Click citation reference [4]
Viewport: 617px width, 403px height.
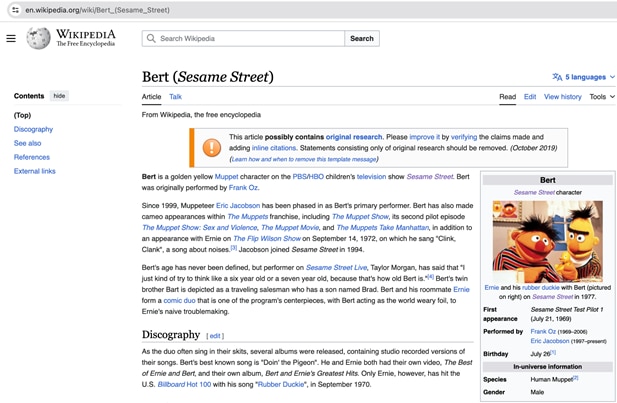(x=430, y=277)
